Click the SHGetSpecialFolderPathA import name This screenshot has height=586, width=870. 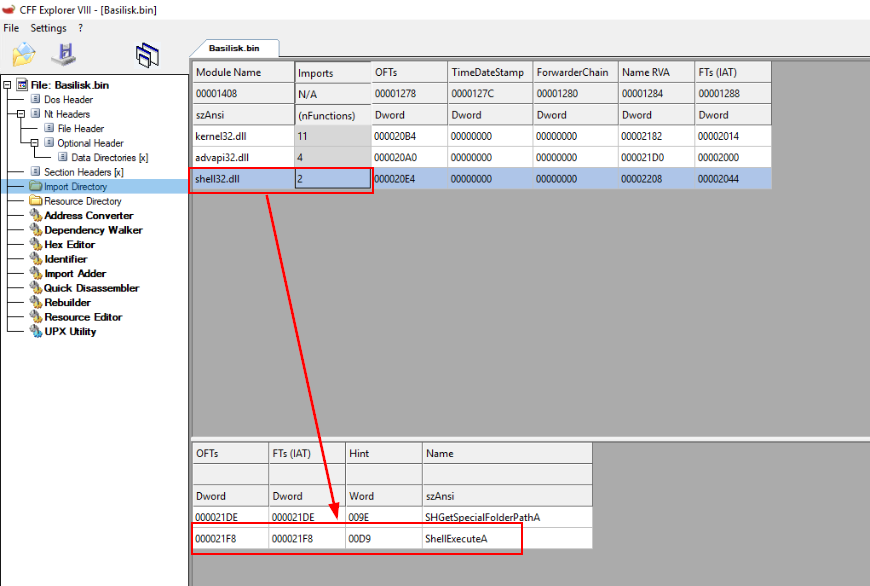pos(482,517)
